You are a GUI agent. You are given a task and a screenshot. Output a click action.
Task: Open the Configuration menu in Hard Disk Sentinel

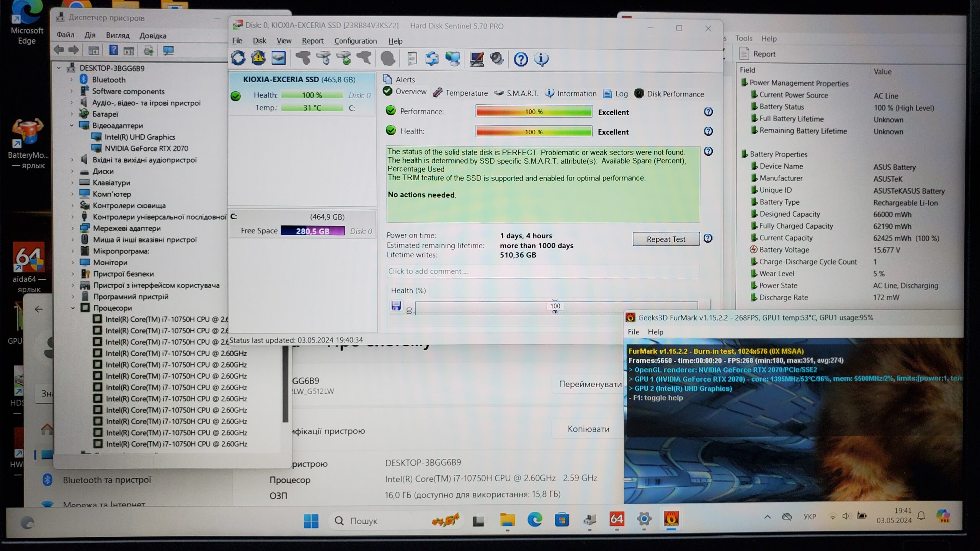(355, 41)
